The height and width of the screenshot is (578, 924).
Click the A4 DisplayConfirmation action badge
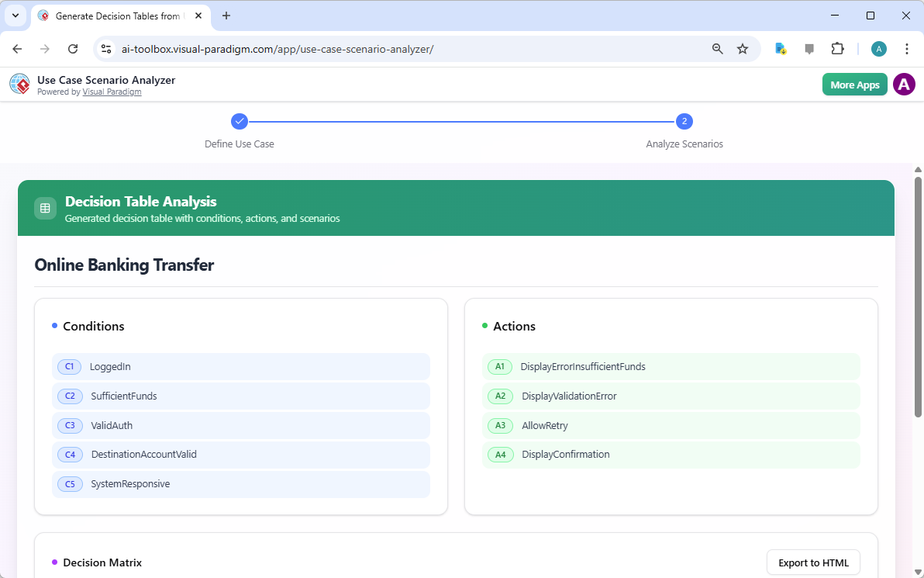tap(500, 455)
